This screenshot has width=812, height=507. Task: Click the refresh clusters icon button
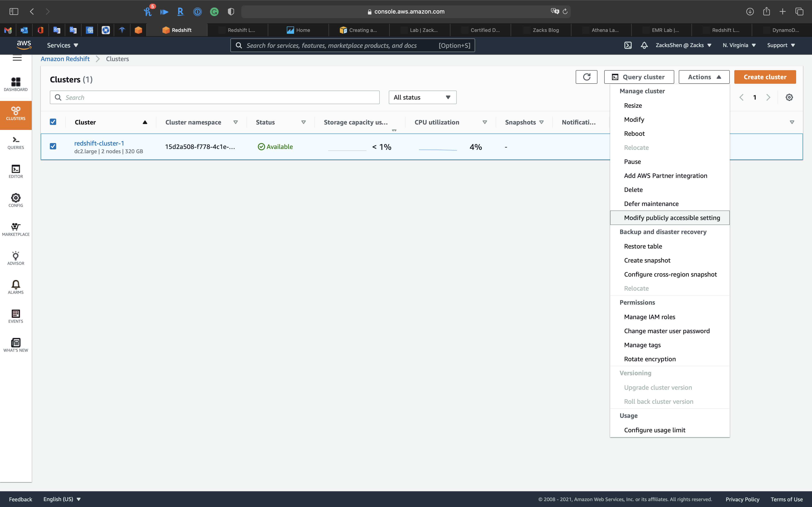point(586,77)
